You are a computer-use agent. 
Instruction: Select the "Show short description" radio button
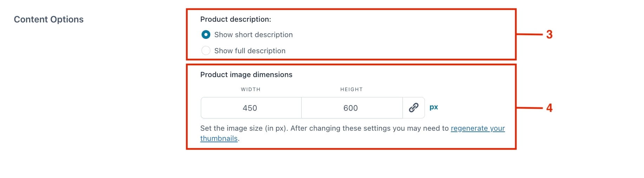(206, 35)
